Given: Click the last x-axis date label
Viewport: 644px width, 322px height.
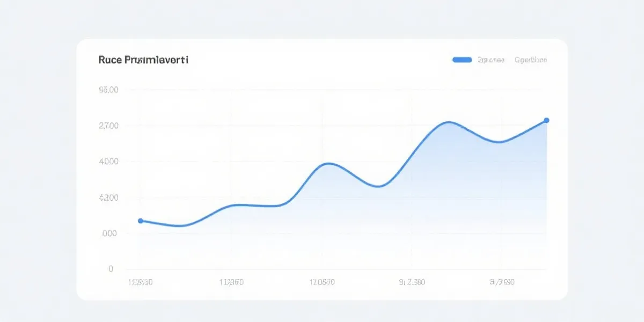Looking at the screenshot, I should point(502,281).
